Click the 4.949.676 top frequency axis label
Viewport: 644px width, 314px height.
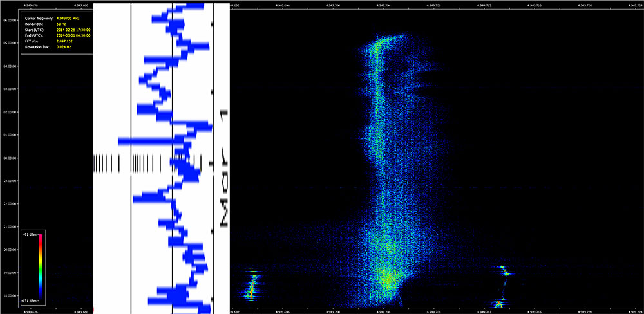pos(30,5)
